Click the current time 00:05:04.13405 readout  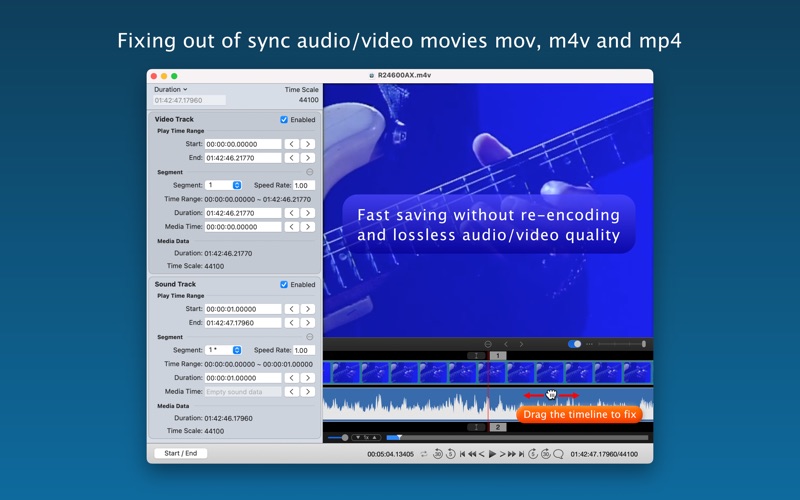tap(390, 454)
